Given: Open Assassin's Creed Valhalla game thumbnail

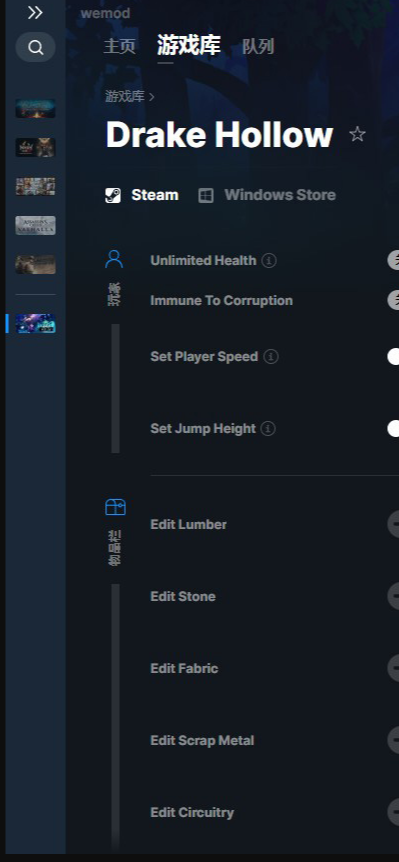Looking at the screenshot, I should 35,225.
